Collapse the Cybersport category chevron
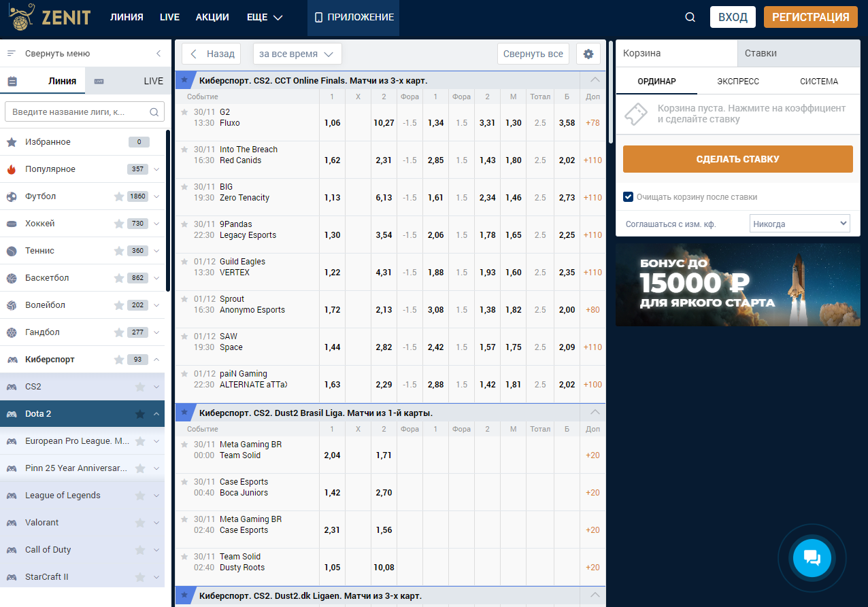The image size is (868, 607). [x=156, y=360]
